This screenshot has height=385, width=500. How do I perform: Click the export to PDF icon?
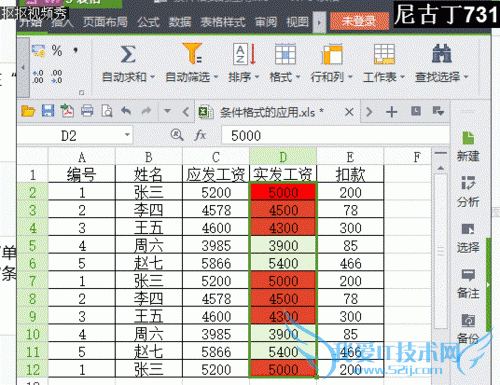67,111
